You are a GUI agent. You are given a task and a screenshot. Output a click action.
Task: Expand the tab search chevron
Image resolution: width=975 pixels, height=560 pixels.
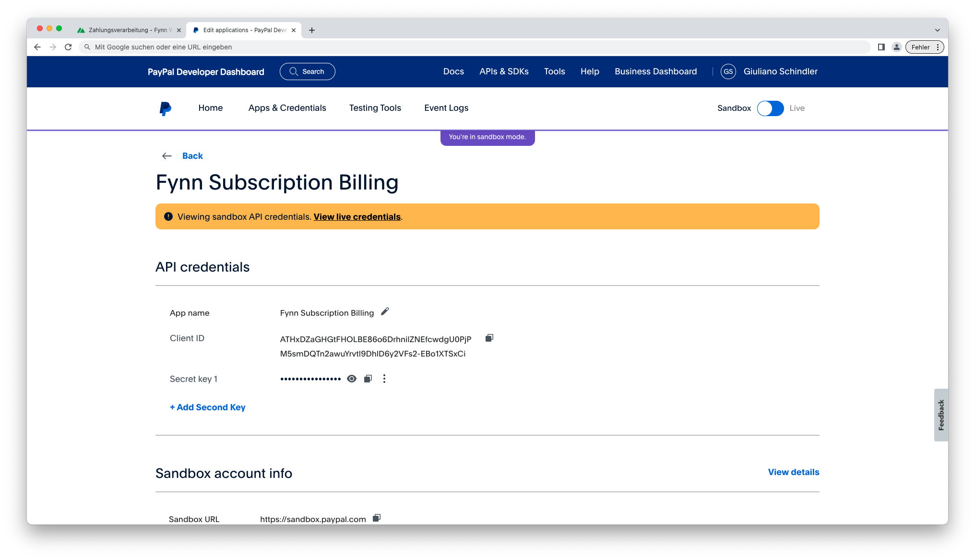point(937,30)
